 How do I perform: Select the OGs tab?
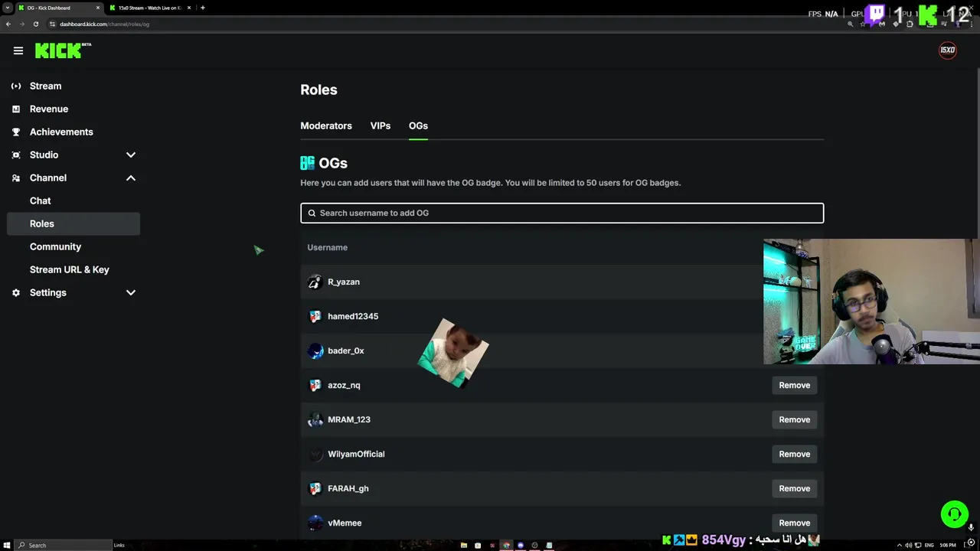tap(418, 126)
